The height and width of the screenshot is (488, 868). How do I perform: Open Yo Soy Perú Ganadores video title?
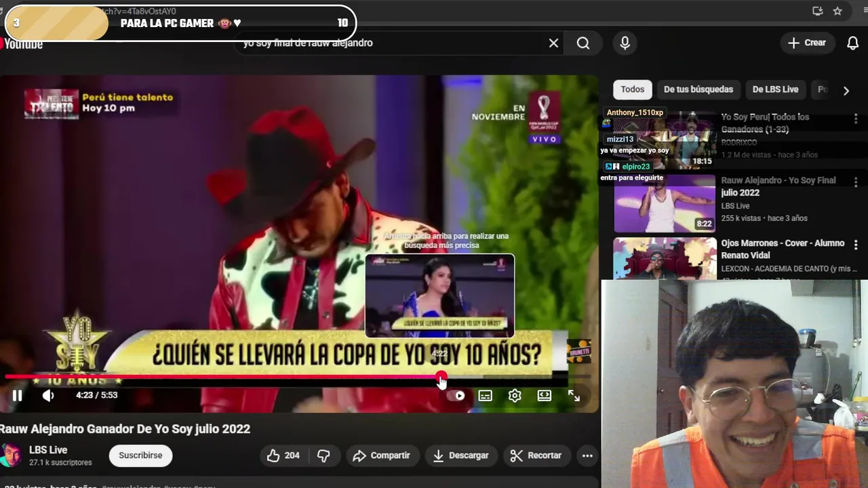coord(765,123)
